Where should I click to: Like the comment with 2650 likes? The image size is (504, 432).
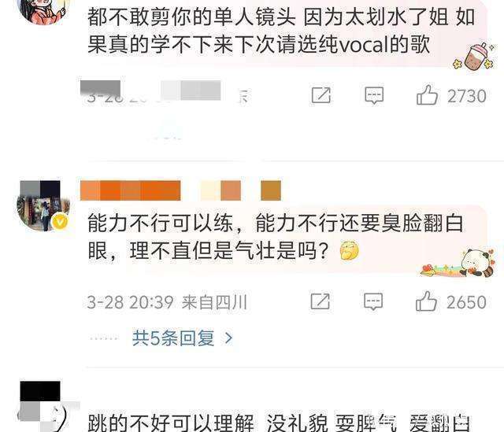click(x=426, y=301)
